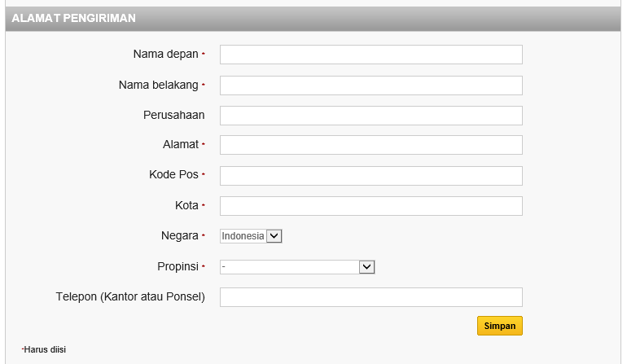
Task: Focus the Nama belakang input box
Action: (370, 86)
